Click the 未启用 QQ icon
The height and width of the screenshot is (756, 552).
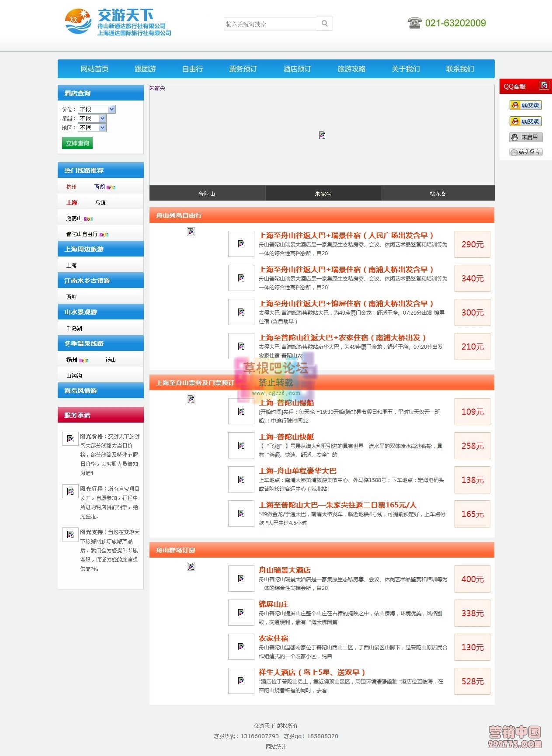pos(525,137)
